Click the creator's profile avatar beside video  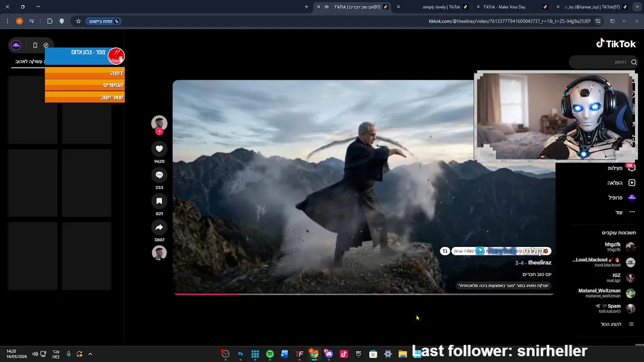(159, 123)
